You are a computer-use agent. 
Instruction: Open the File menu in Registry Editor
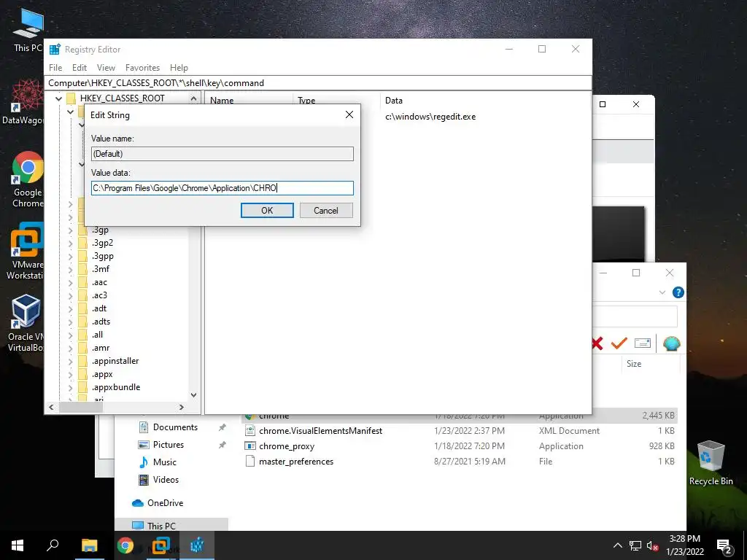55,68
